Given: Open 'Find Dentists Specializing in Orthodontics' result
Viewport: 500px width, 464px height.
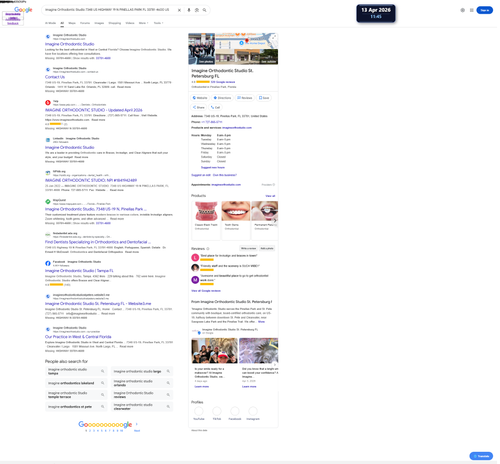Looking at the screenshot, I should 98,242.
